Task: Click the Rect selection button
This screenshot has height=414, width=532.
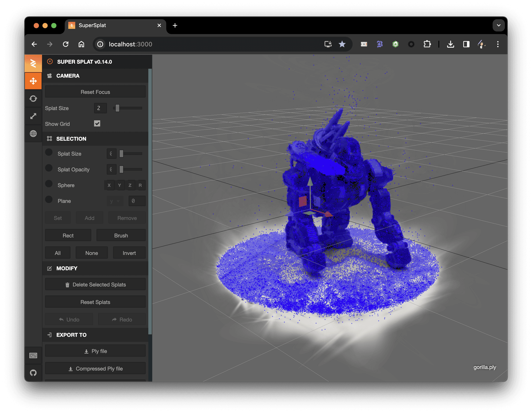Action: 68,235
